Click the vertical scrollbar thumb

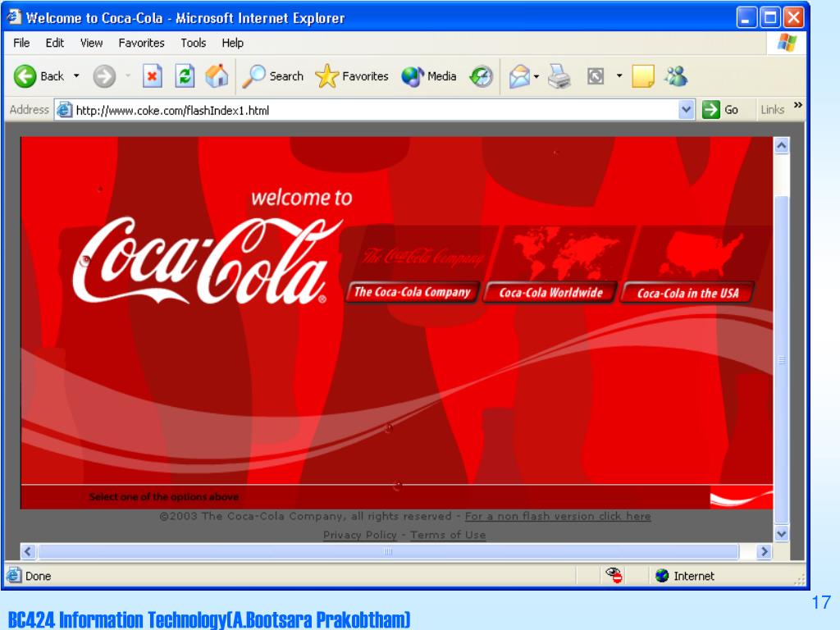pyautogui.click(x=782, y=359)
